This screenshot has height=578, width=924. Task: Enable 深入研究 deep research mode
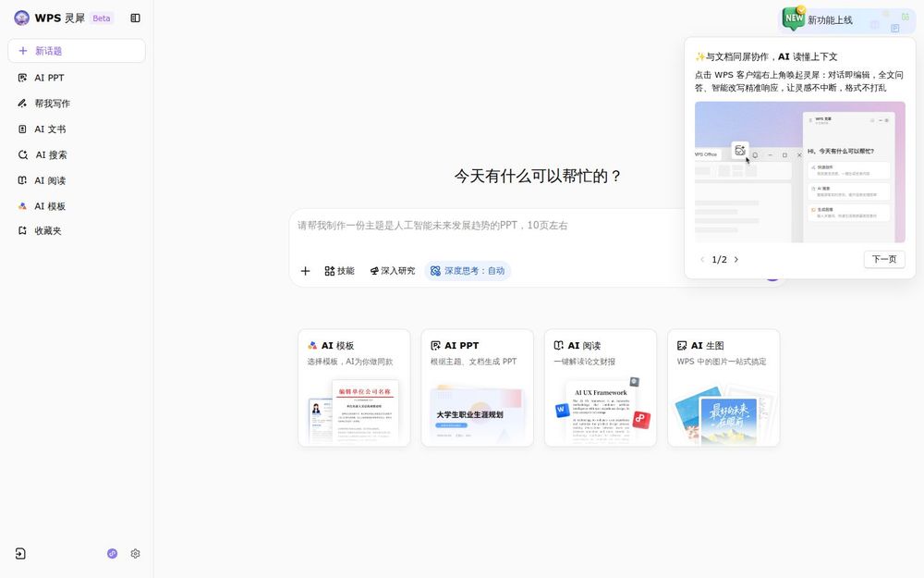(393, 270)
